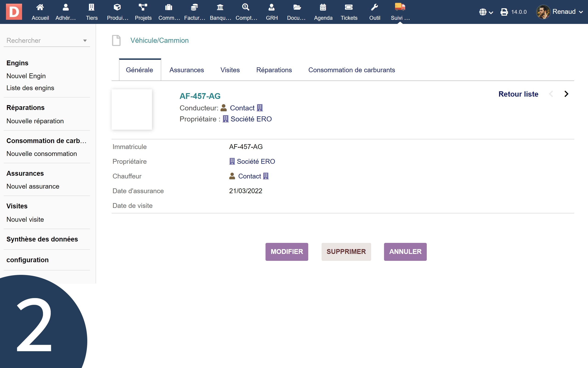Viewport: 588px width, 368px height.
Task: Click the 14.0.0 version label
Action: [519, 12]
